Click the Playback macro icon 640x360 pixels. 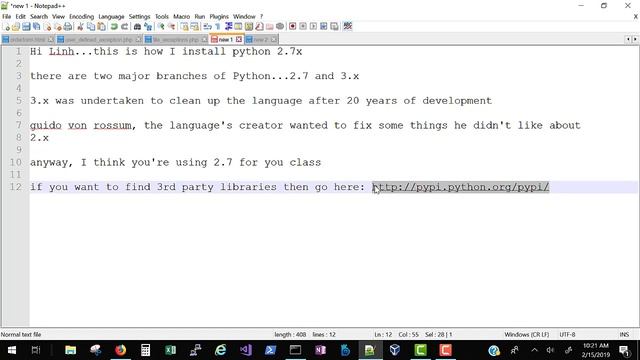click(x=313, y=27)
